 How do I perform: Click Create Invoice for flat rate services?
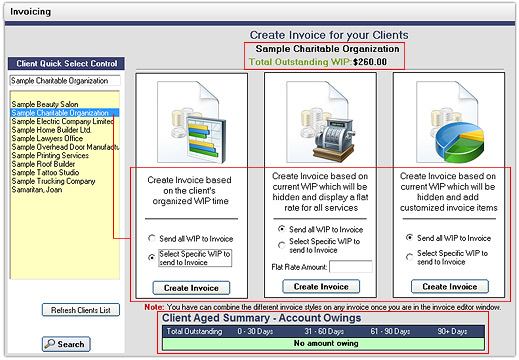tap(321, 287)
